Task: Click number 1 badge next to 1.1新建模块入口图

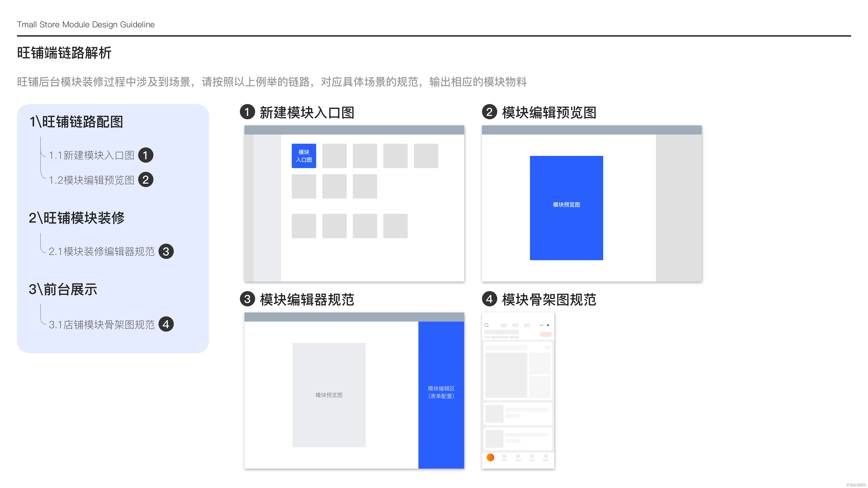Action: pyautogui.click(x=146, y=155)
